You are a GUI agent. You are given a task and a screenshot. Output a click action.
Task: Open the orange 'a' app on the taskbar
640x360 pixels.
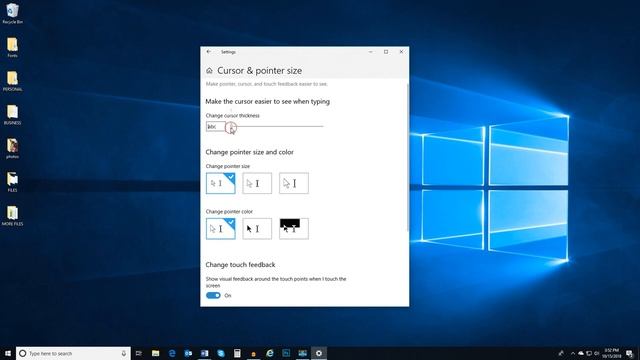point(253,353)
